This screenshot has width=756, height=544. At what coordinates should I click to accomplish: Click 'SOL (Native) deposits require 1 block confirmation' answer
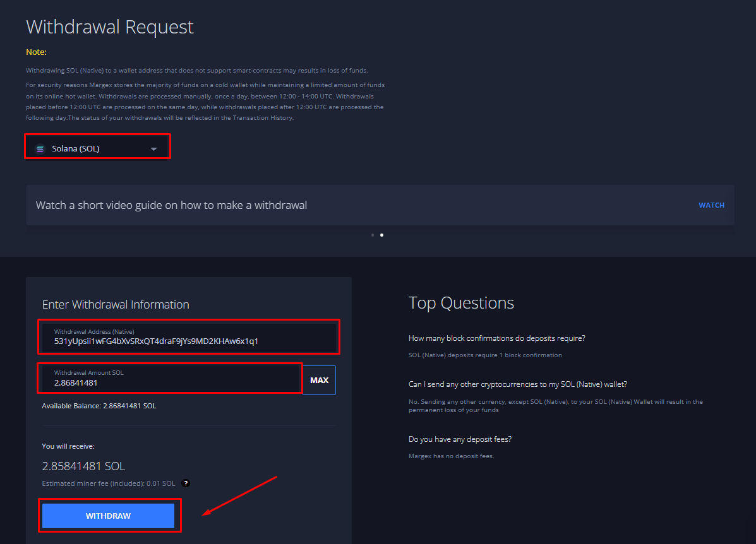coord(485,355)
